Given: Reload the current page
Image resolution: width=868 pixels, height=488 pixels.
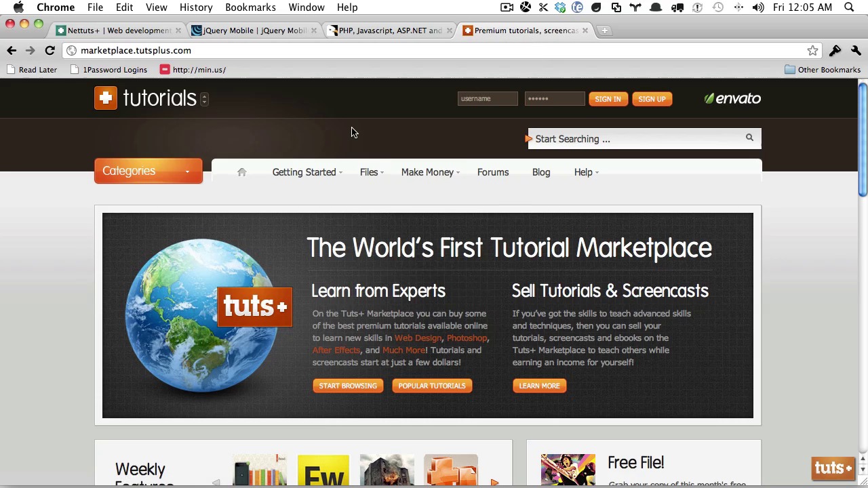Looking at the screenshot, I should 50,50.
